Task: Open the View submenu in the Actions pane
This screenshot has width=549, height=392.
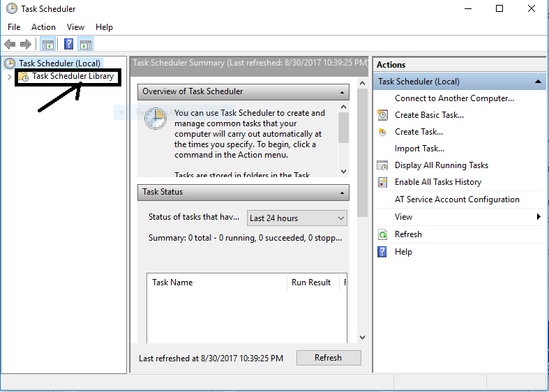Action: pyautogui.click(x=403, y=217)
